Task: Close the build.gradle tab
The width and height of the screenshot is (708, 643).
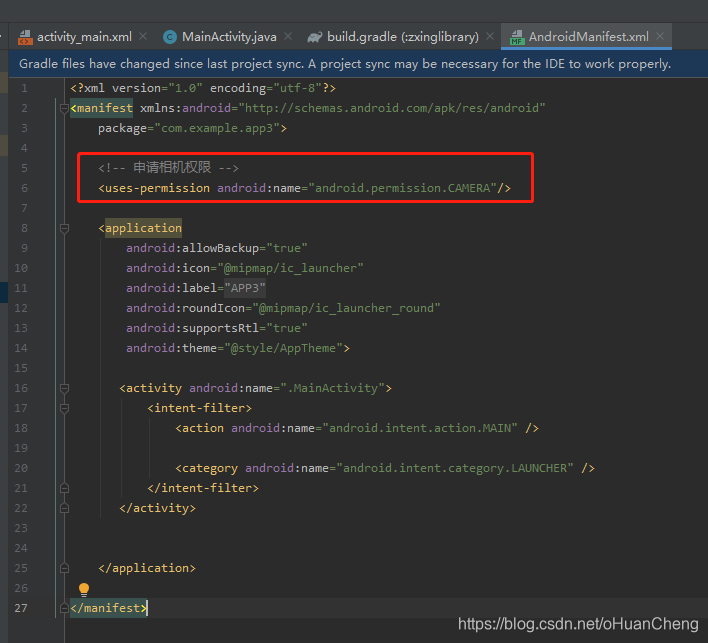Action: point(490,36)
